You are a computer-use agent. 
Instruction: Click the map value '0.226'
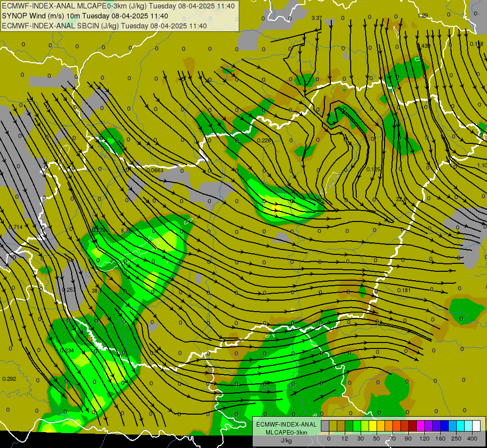(x=264, y=140)
